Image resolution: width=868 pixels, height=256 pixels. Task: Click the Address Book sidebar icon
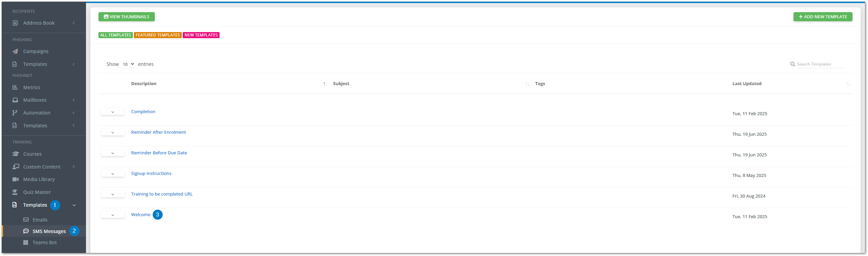point(15,23)
